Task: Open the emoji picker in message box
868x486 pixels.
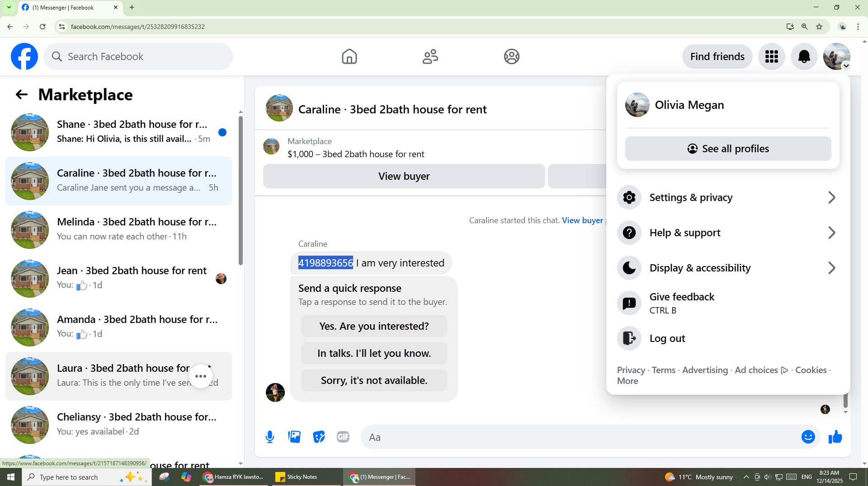Action: click(x=808, y=437)
